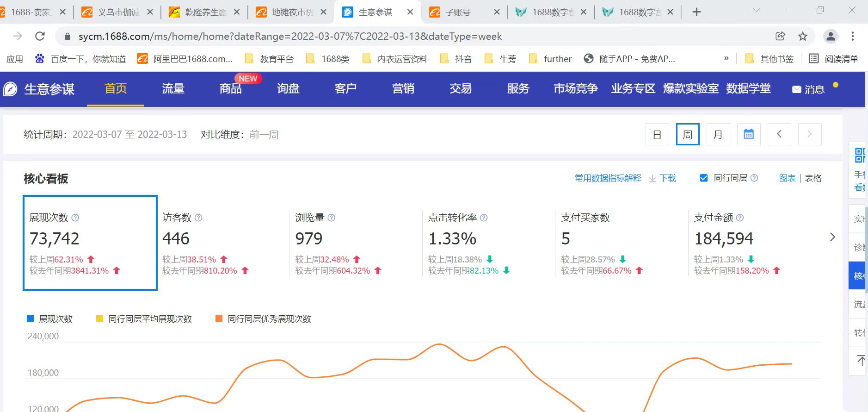This screenshot has height=412, width=868.
Task: Uncheck the 同行同层 checkbox
Action: click(x=704, y=178)
